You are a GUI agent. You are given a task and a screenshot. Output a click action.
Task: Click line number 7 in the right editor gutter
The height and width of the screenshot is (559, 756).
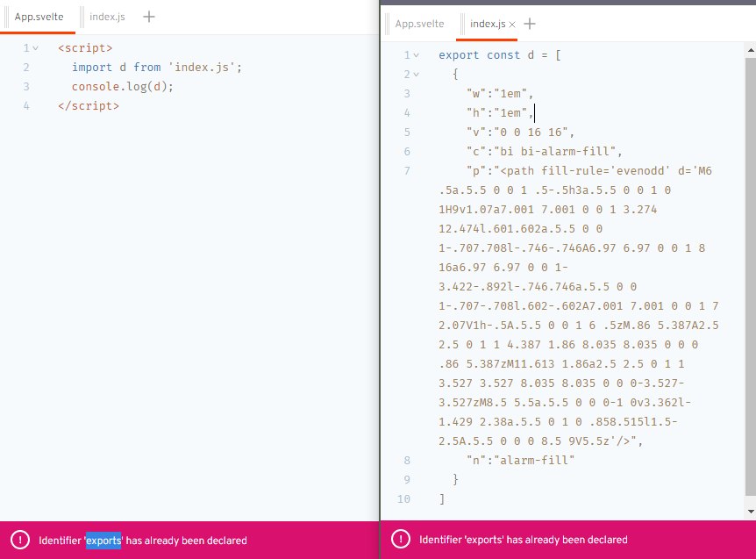click(x=407, y=171)
